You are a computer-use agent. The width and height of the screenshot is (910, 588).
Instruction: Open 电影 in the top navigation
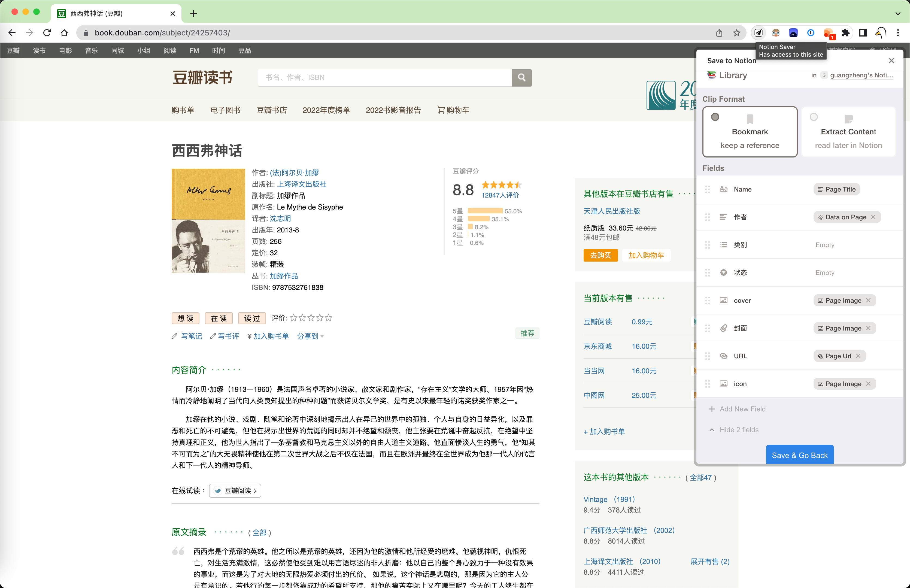[65, 50]
